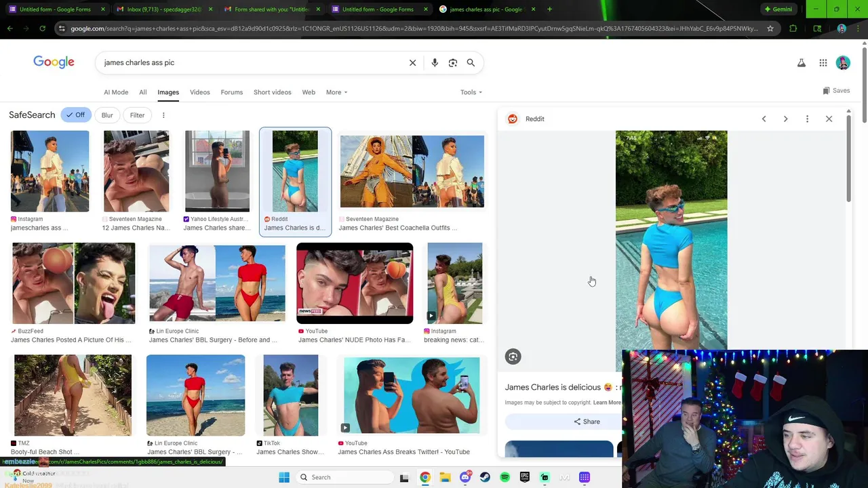Start a voice search with the microphone
The image size is (868, 488).
[x=435, y=62]
